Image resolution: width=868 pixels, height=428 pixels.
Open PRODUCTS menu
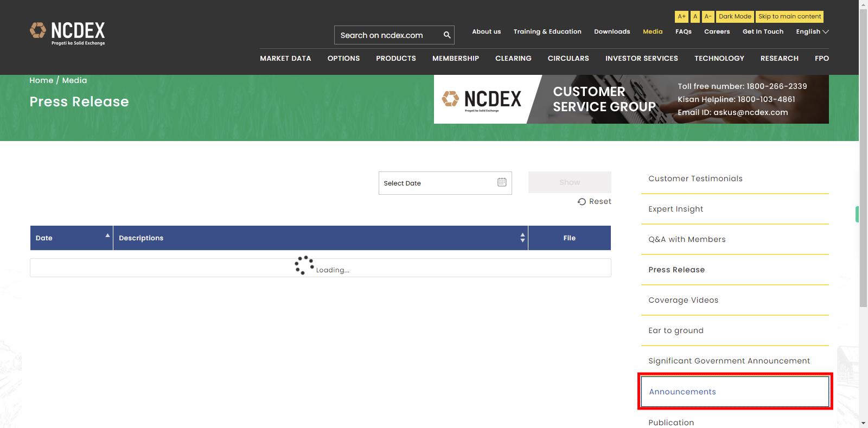point(396,58)
